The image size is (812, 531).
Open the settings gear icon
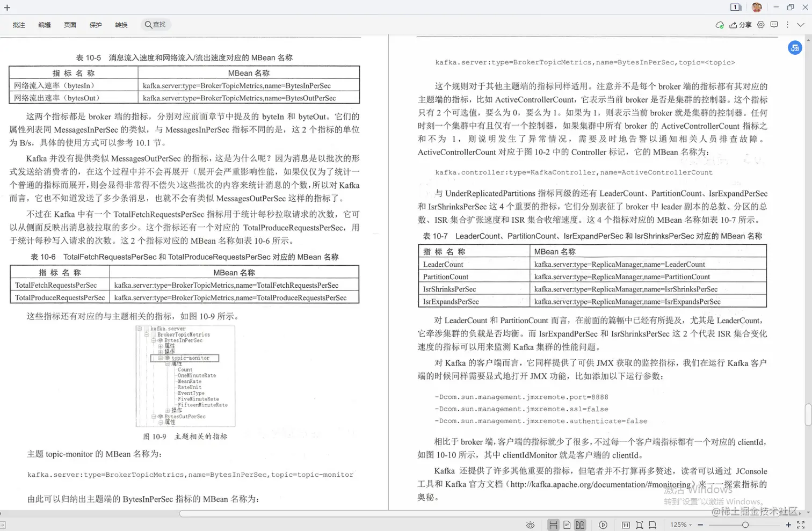pos(762,25)
